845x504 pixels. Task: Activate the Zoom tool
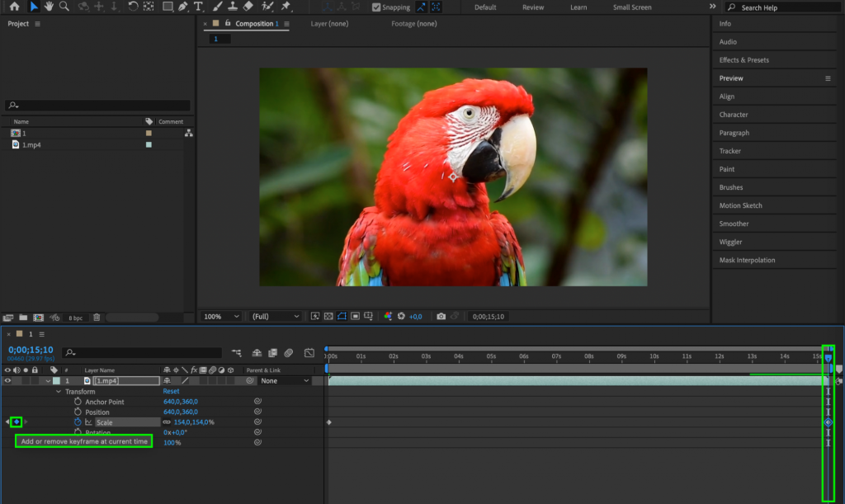(x=64, y=7)
